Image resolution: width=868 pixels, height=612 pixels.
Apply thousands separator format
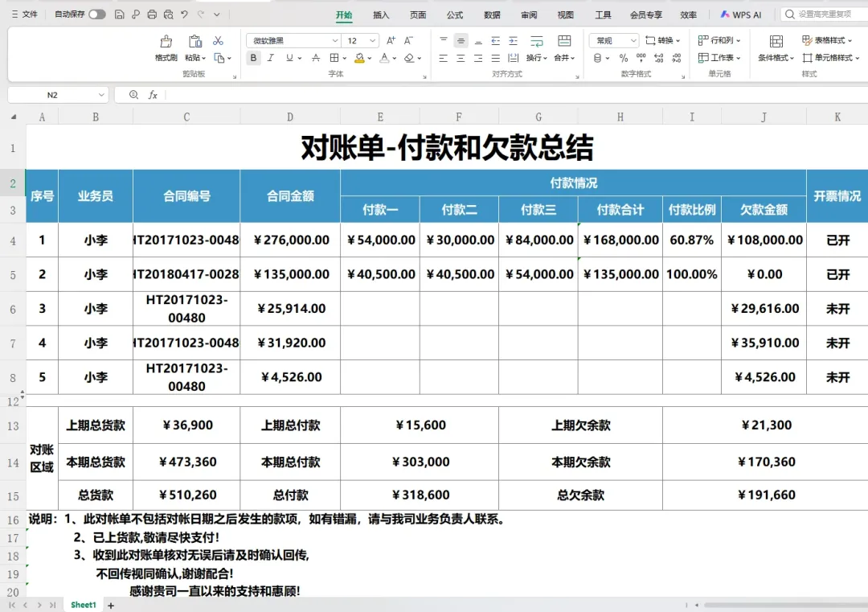(641, 58)
